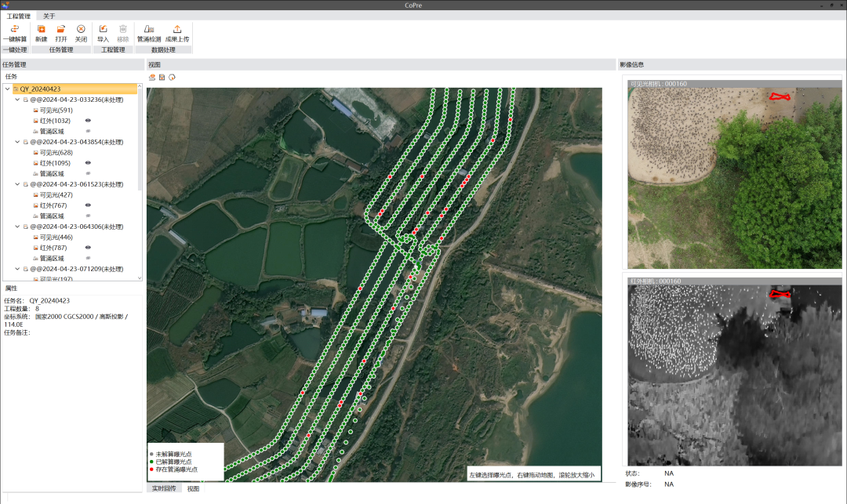847x504 pixels.
Task: Click image icon beside 可见光(591)
Action: tap(35, 110)
